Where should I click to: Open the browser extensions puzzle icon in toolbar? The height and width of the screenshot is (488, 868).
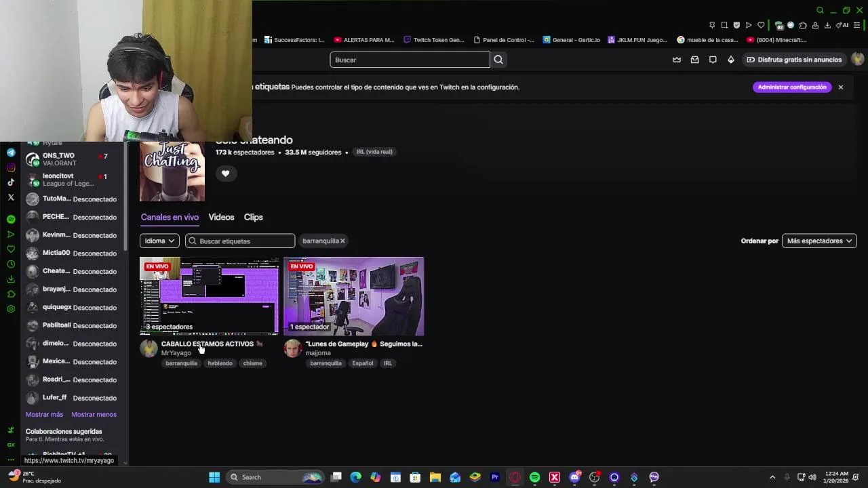(x=803, y=25)
